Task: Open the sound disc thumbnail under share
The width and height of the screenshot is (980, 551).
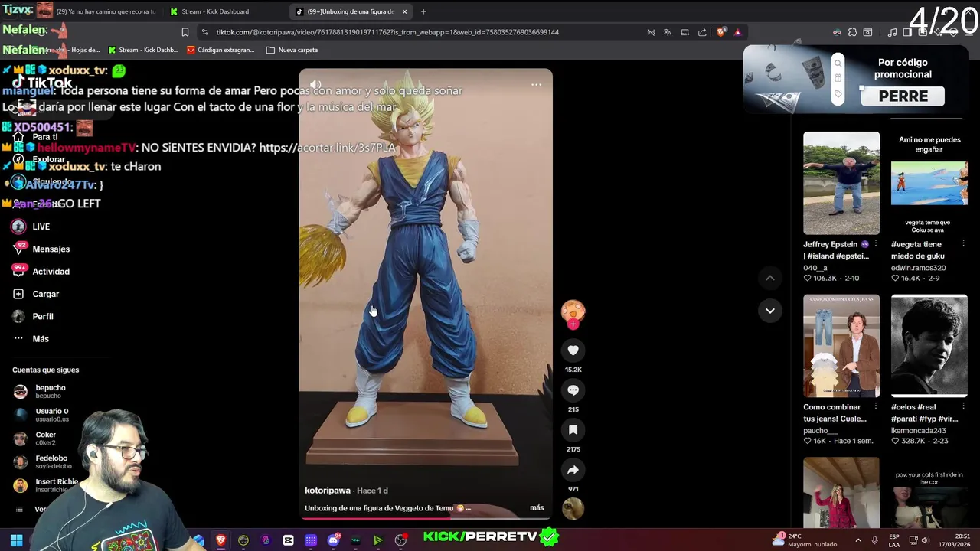Action: pyautogui.click(x=573, y=508)
